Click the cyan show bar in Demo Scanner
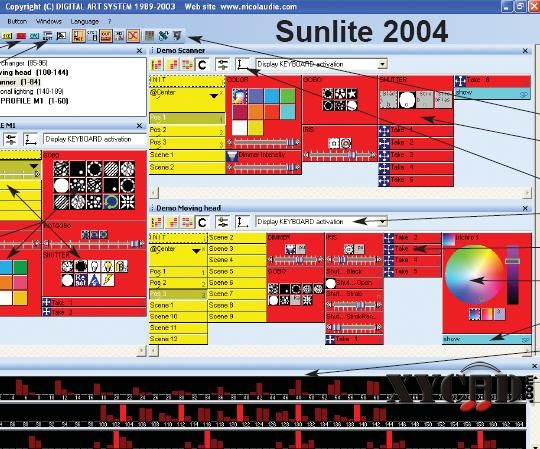Image resolution: width=540 pixels, height=449 pixels. coord(492,93)
